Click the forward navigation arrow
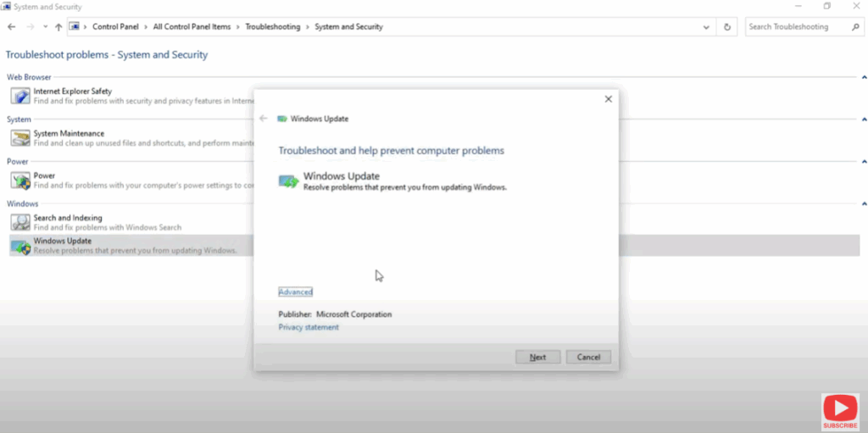 click(x=31, y=26)
